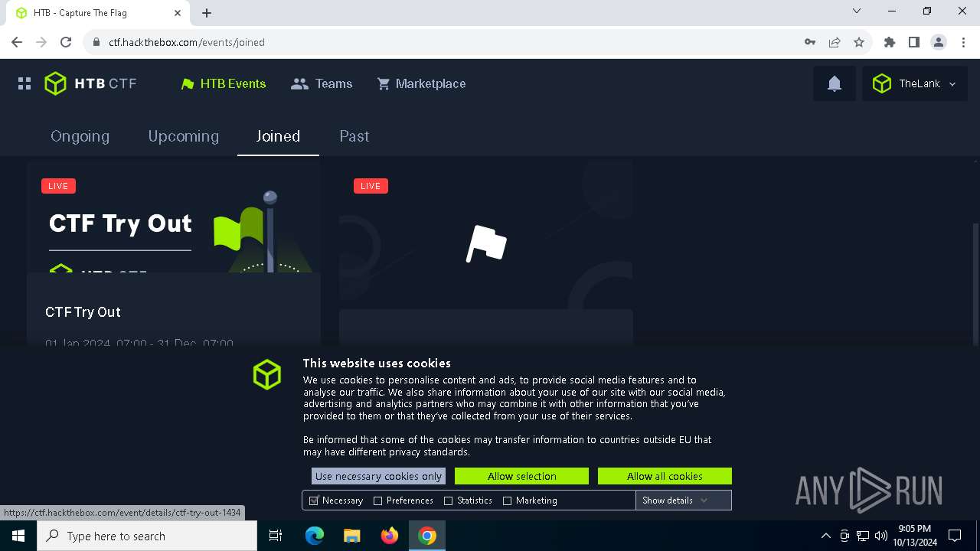The image size is (980, 551).
Task: Open the HTB app grid menu icon
Action: 24,83
